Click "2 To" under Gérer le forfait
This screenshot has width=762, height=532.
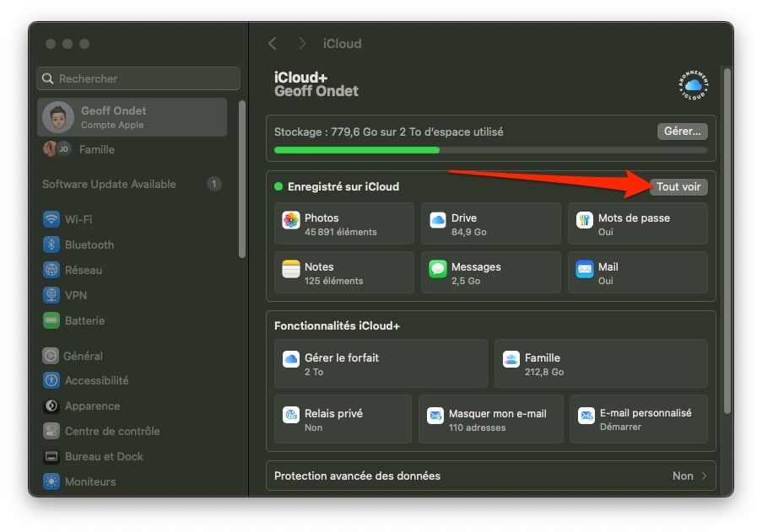(x=314, y=372)
